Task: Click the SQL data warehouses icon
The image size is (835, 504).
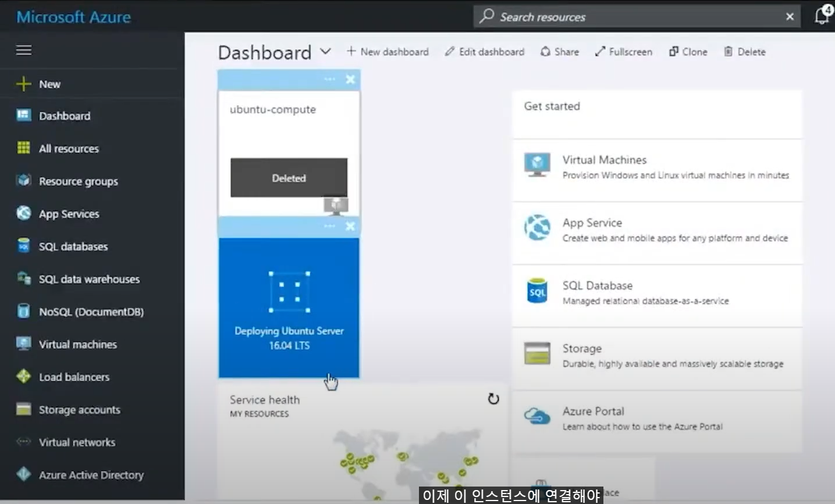Action: point(23,278)
